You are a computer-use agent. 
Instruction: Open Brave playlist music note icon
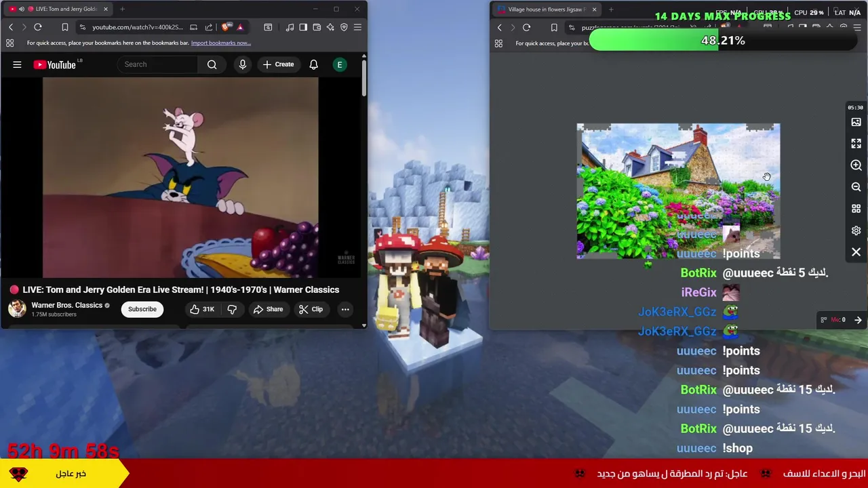tap(290, 27)
